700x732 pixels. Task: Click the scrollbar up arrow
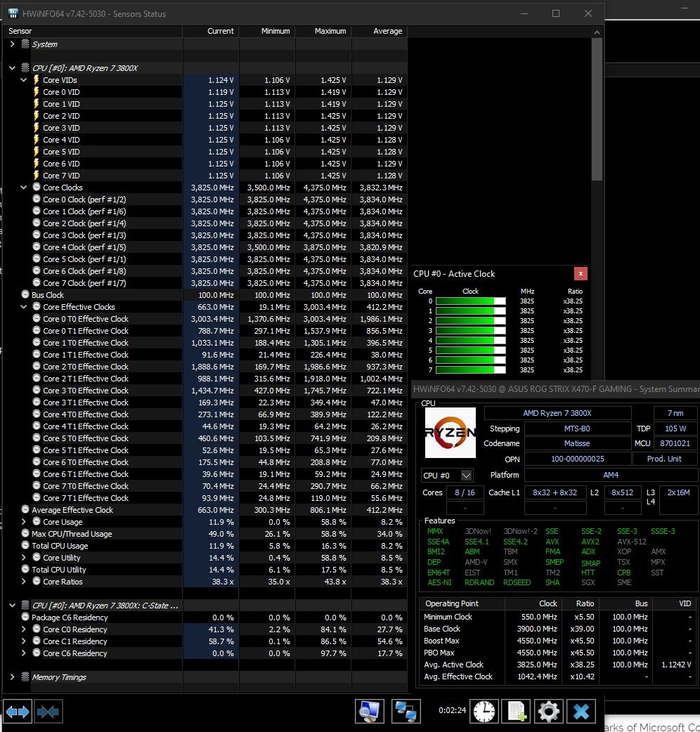click(x=596, y=32)
